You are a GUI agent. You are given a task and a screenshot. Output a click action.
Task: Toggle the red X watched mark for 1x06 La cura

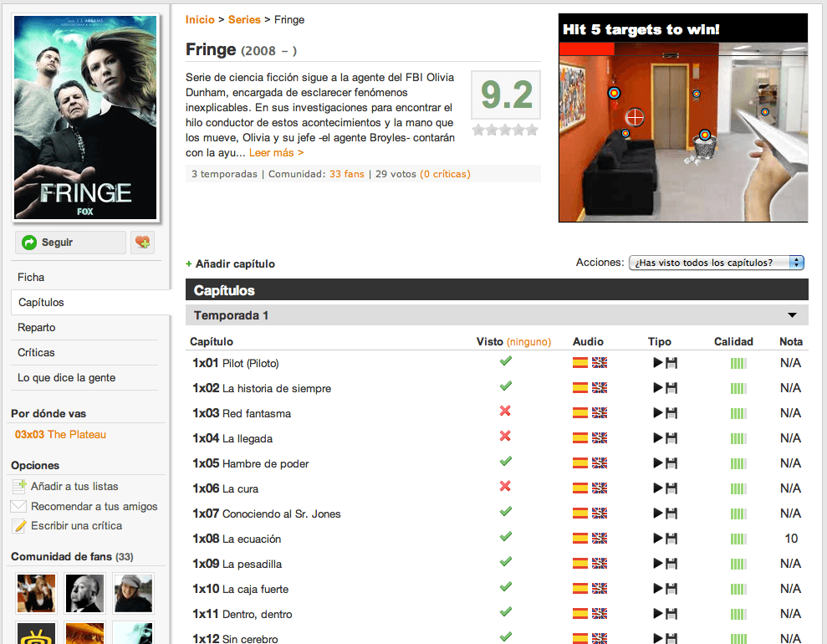point(505,486)
